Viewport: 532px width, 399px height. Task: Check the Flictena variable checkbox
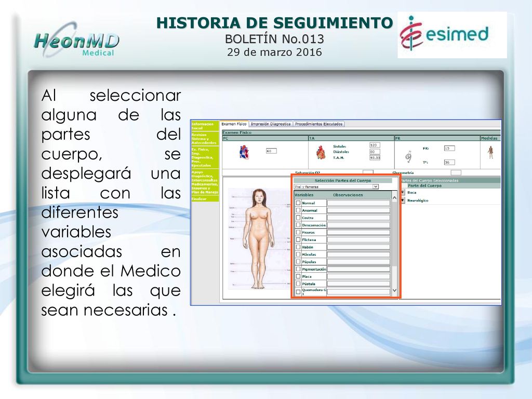pos(298,240)
